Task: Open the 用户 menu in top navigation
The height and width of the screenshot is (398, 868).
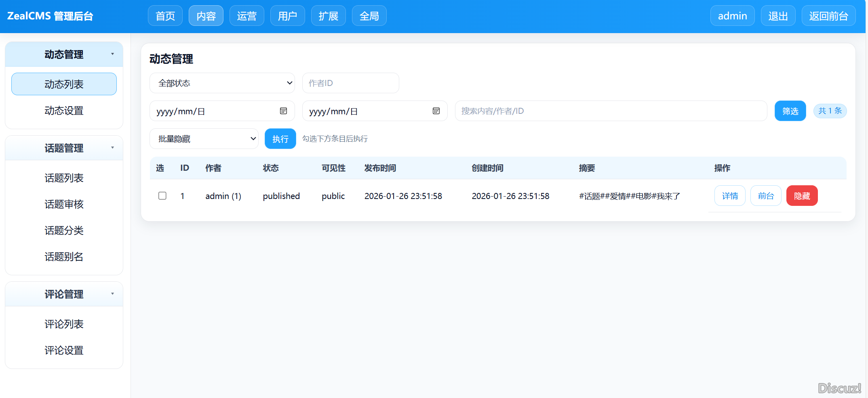Action: tap(287, 15)
